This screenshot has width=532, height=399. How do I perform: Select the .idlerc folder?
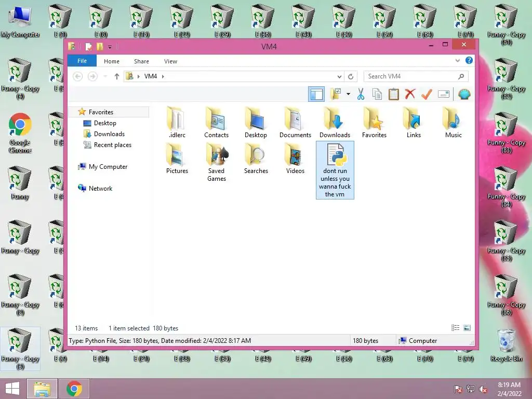(177, 123)
